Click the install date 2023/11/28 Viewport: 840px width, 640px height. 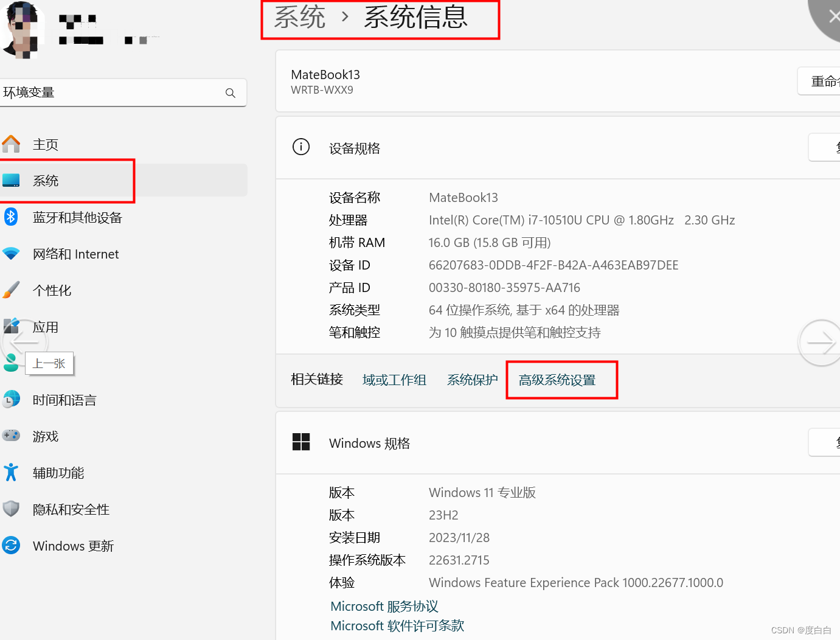[459, 538]
